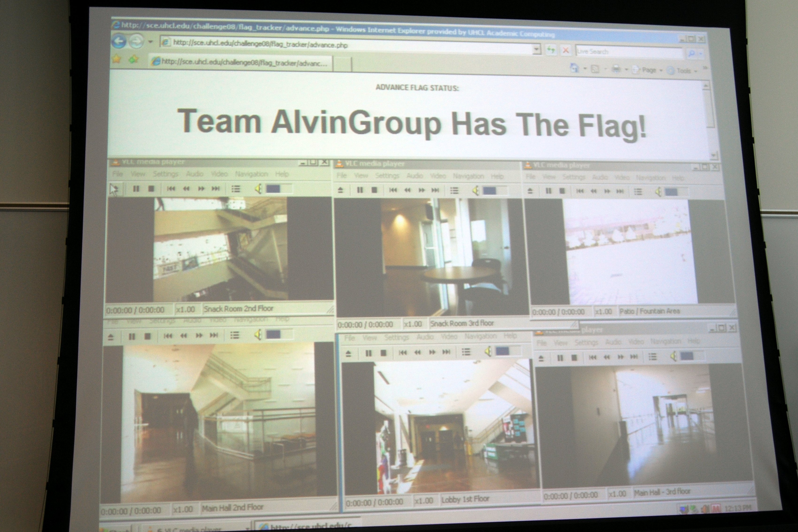Open Navigation menu in Snack Room 2nd Floor player
This screenshot has height=532, width=798.
[251, 174]
